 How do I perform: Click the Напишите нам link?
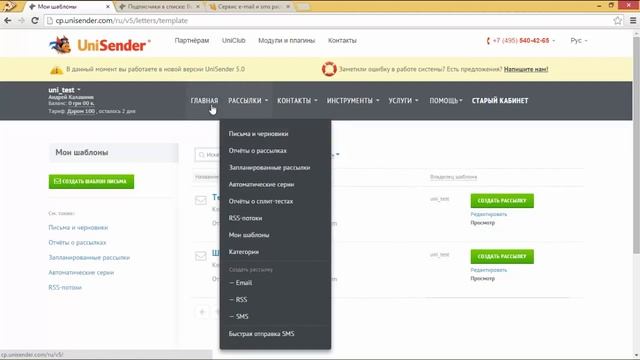coord(526,69)
